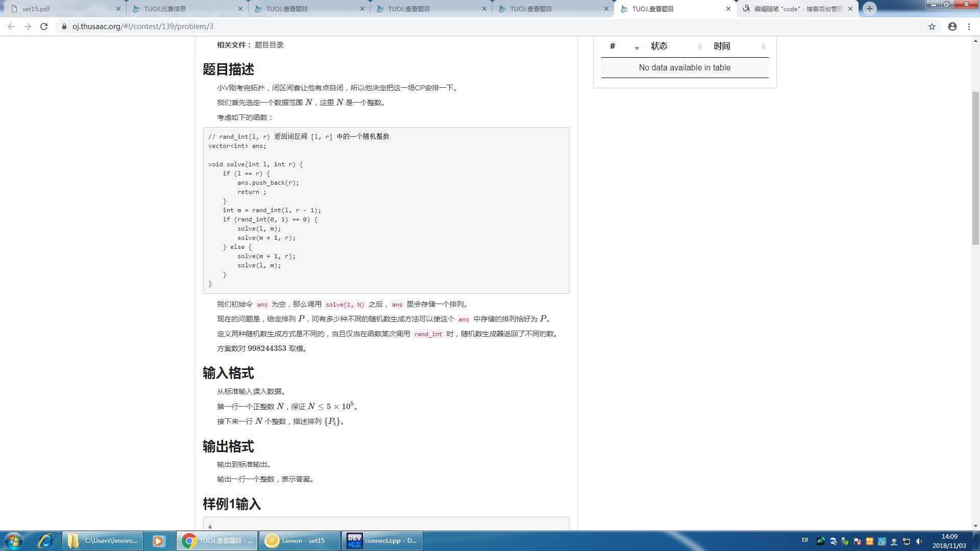Open the Chrome profile account icon
The image size is (980, 551).
[952, 27]
